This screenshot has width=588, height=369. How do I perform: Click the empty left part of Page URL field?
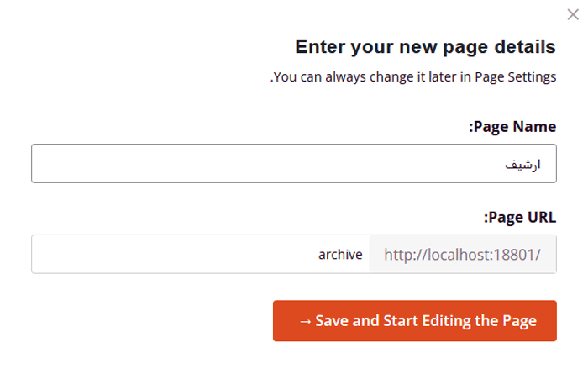126,254
